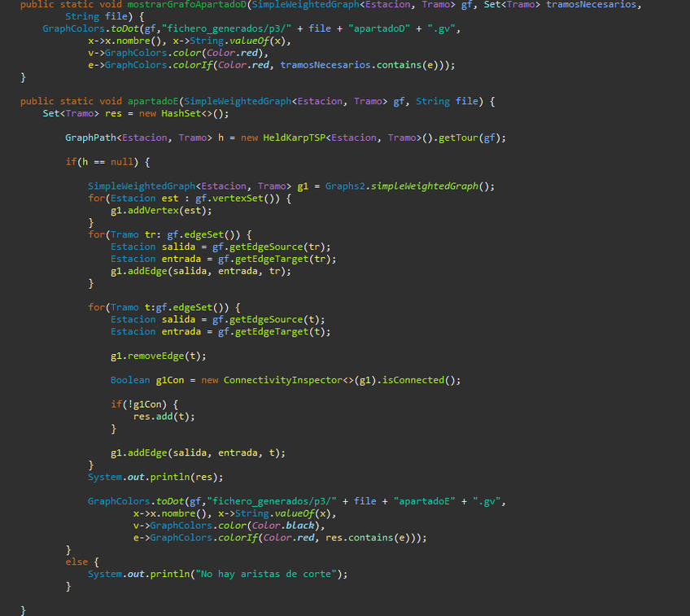The height and width of the screenshot is (616, 690).
Task: Click the System.out.println(res) statement
Action: [x=155, y=478]
